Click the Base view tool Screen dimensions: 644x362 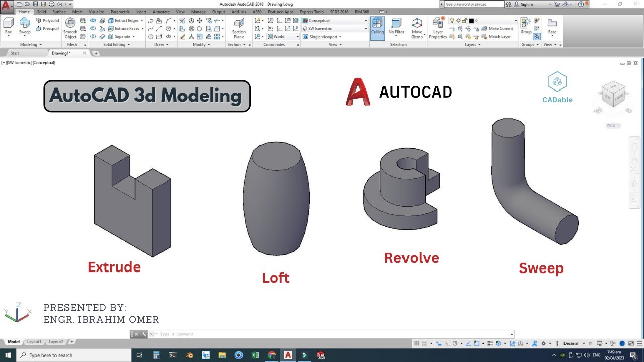pos(552,26)
